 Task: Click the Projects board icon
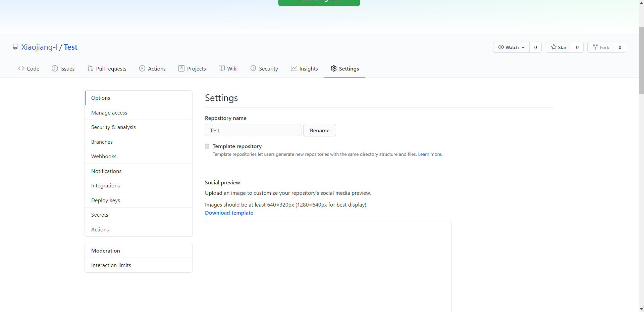[x=181, y=69]
